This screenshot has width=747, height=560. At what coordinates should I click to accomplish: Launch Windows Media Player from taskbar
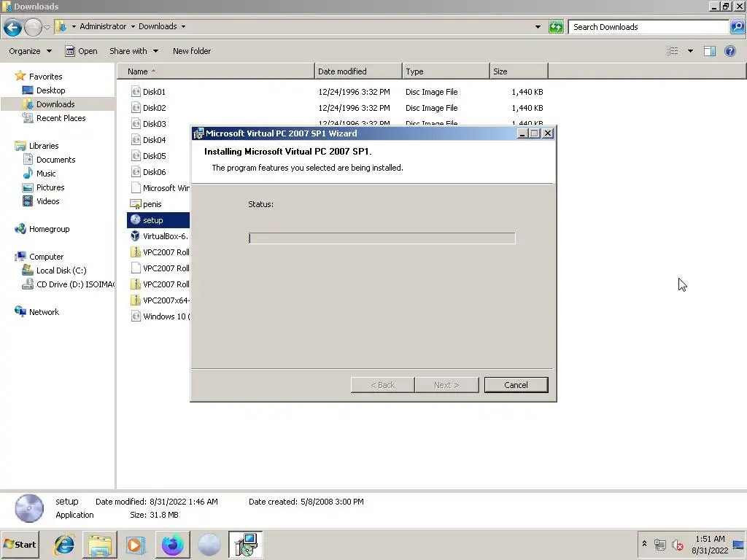point(136,545)
